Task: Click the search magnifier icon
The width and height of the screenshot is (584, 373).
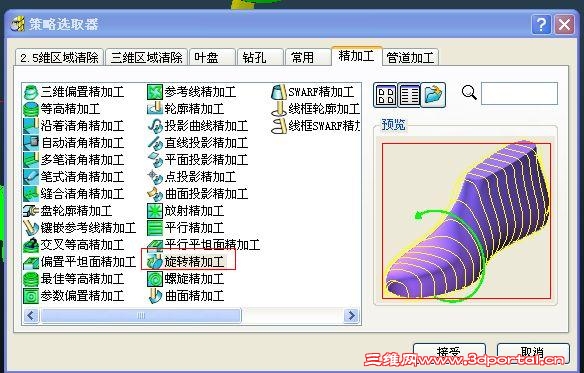Action: [x=469, y=93]
